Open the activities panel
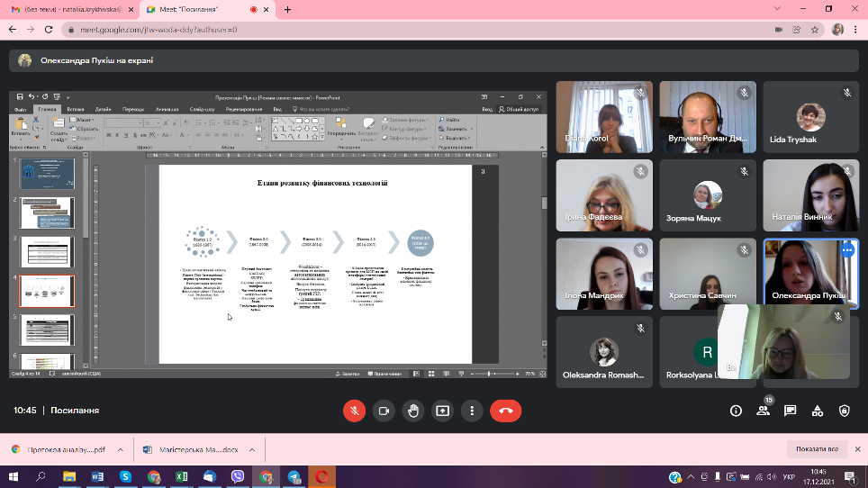 click(x=817, y=411)
